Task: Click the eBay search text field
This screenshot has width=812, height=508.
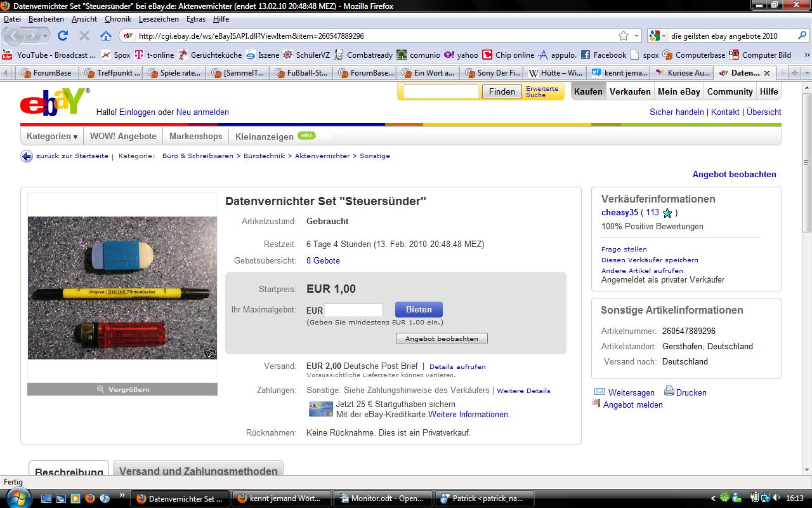Action: tap(441, 91)
